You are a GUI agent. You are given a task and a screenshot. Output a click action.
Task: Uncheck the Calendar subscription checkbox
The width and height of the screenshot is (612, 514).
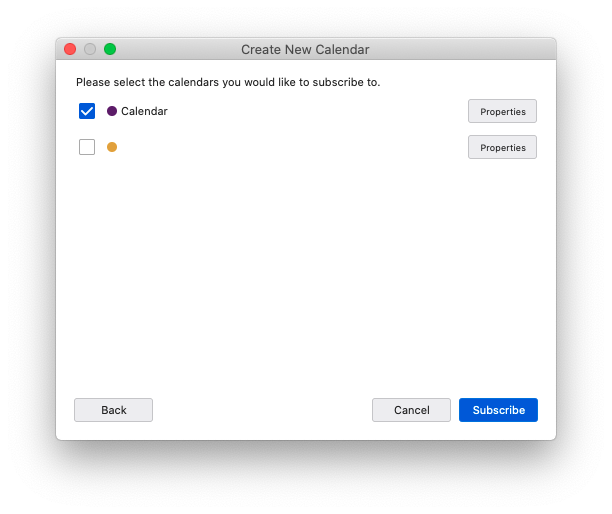coord(87,111)
